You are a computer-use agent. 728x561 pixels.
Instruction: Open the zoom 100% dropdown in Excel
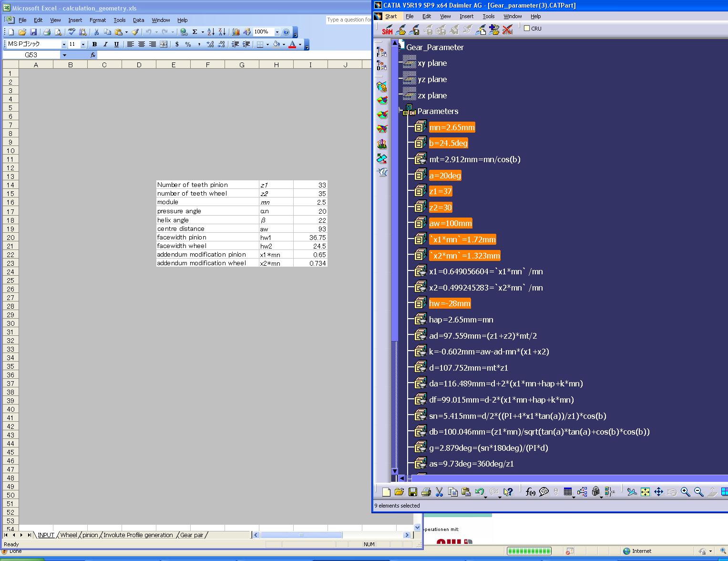[277, 32]
